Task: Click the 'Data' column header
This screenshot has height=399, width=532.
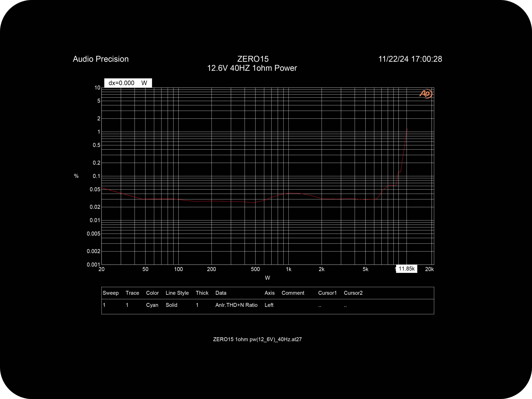Action: click(221, 293)
